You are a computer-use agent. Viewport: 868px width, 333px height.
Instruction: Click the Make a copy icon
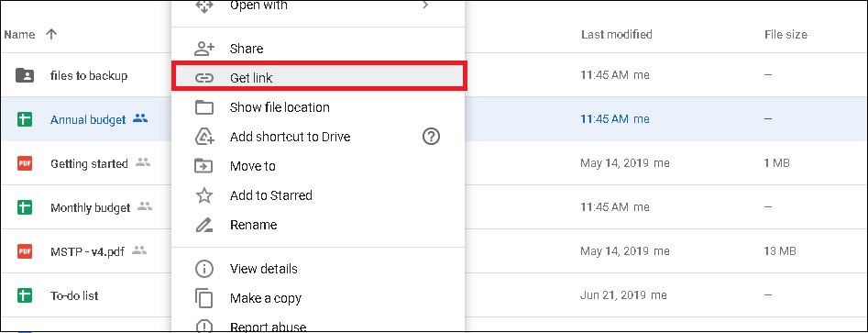pos(204,298)
